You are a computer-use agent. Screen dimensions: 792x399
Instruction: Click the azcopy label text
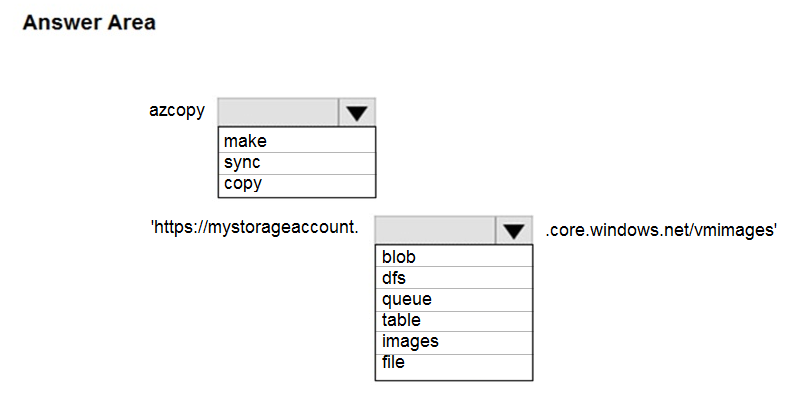[x=177, y=110]
